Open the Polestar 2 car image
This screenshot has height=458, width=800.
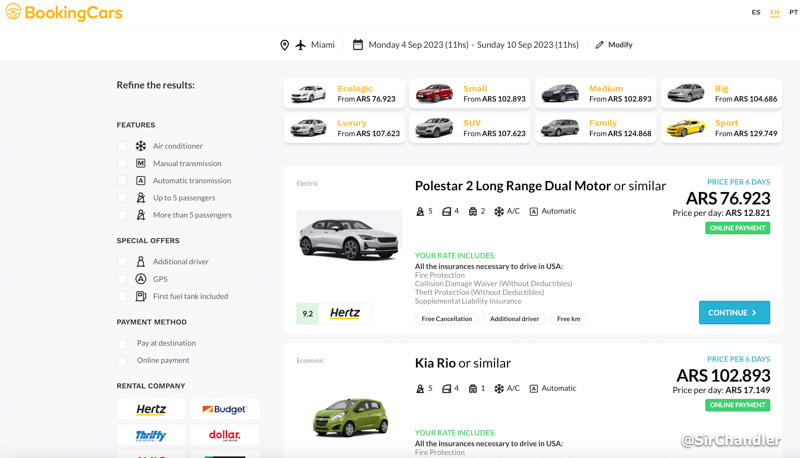[x=349, y=237]
